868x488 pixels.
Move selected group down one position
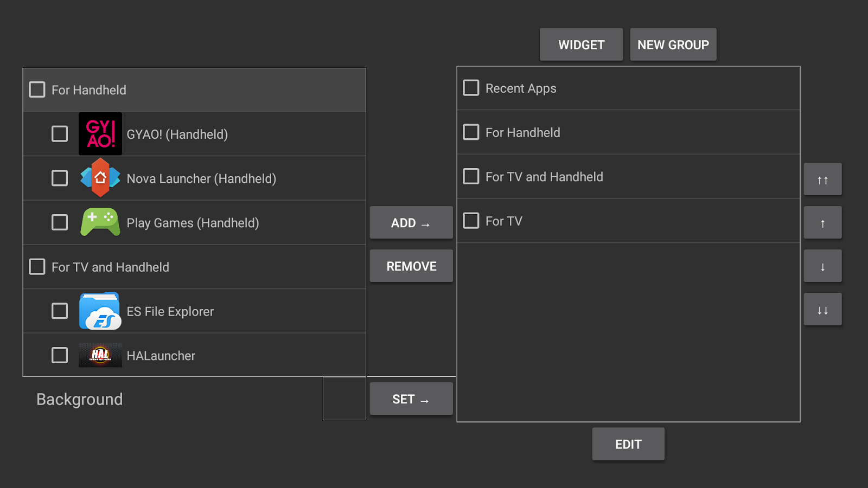click(822, 266)
